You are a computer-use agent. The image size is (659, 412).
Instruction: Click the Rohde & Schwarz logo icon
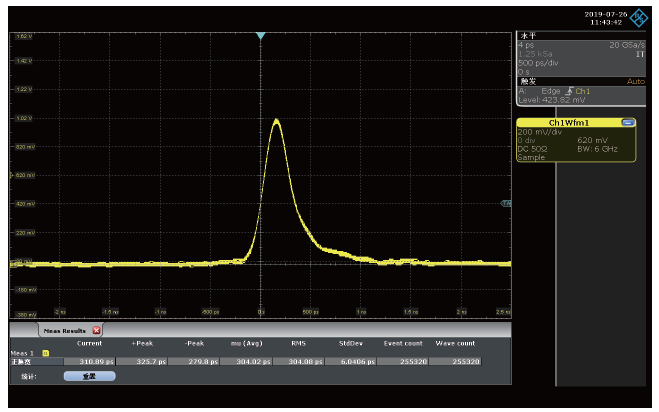638,17
